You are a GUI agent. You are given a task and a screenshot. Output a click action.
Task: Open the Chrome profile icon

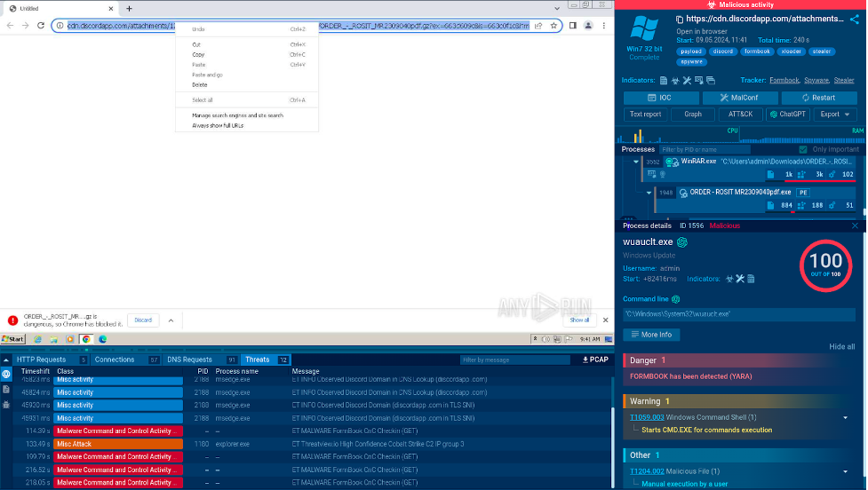[x=588, y=26]
